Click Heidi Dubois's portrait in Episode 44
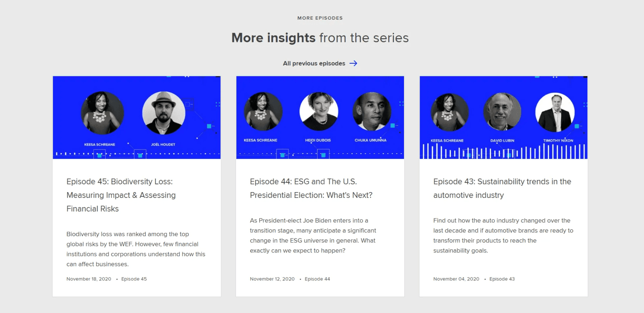The width and height of the screenshot is (644, 313). pos(319,112)
